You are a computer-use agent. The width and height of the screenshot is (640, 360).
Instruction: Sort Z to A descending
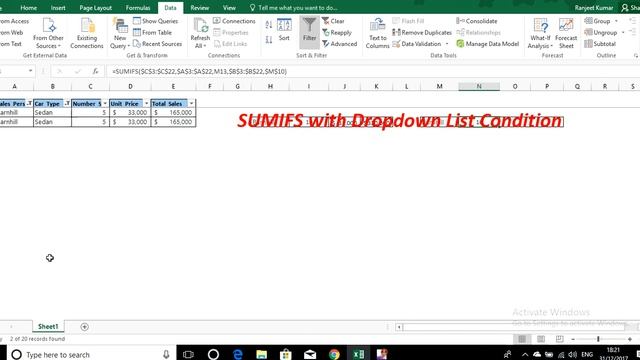click(269, 40)
